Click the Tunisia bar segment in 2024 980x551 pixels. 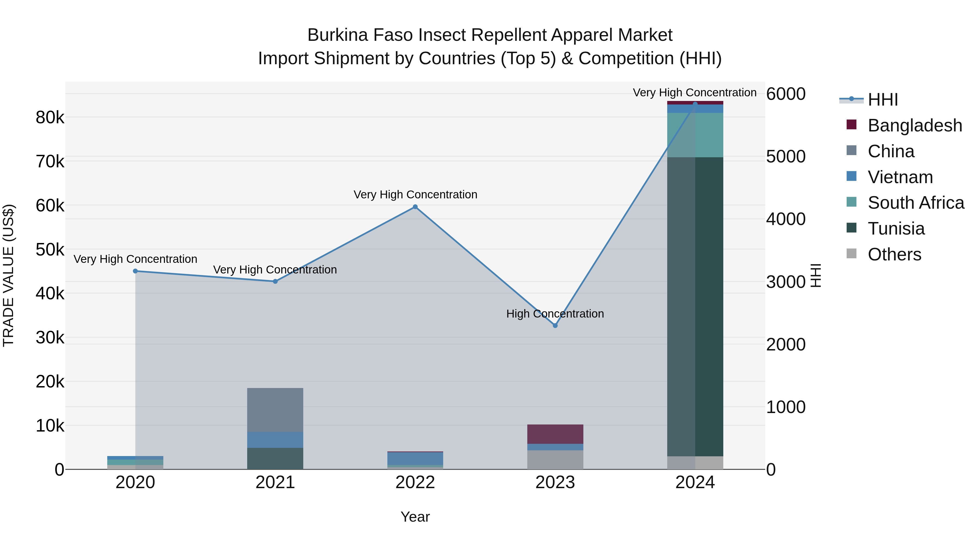click(x=695, y=306)
